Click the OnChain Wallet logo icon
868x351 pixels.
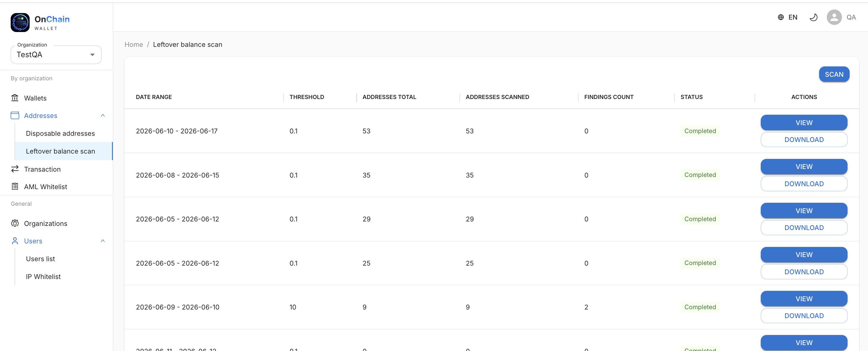tap(20, 23)
